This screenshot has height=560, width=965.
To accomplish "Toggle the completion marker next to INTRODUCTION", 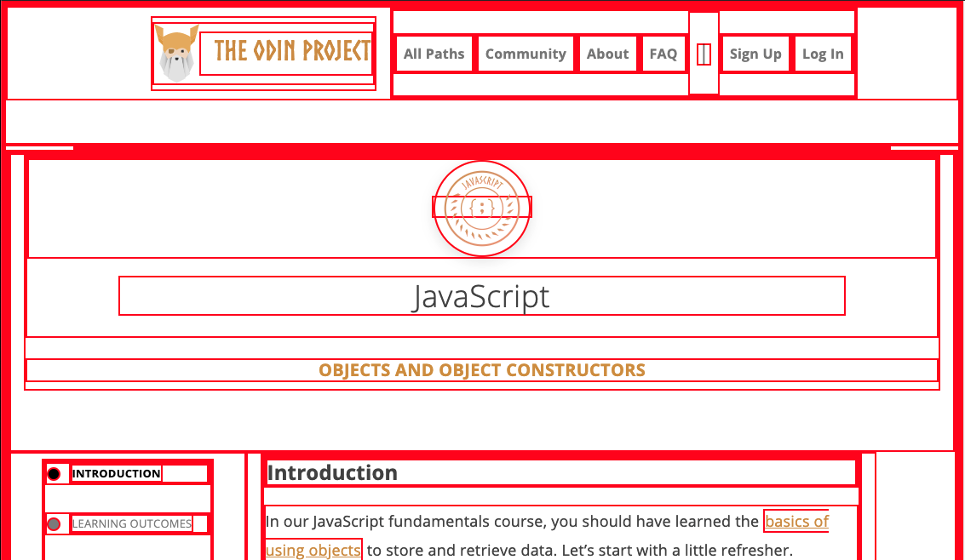I will click(55, 473).
